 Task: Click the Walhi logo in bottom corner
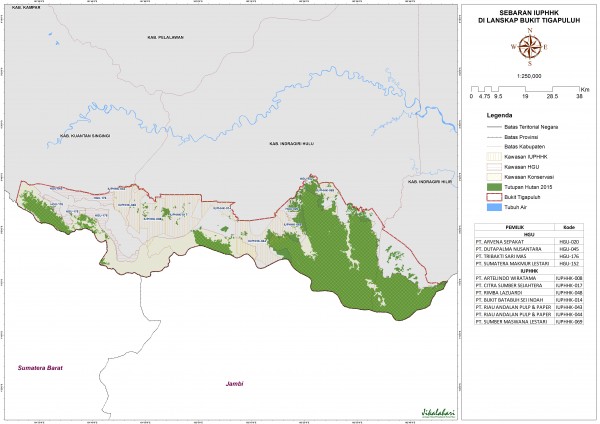pos(432,410)
